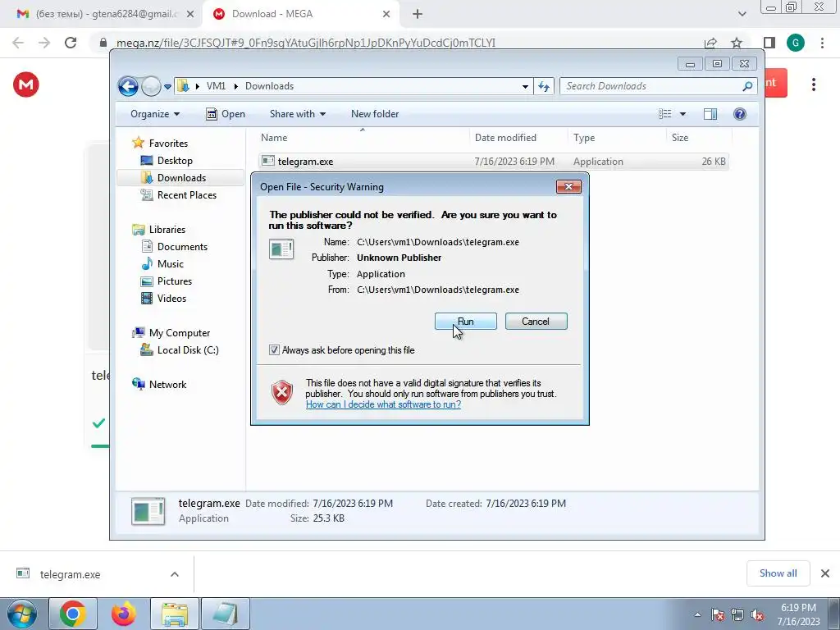Select Favorites in navigation pane
This screenshot has width=840, height=630.
[x=168, y=144]
